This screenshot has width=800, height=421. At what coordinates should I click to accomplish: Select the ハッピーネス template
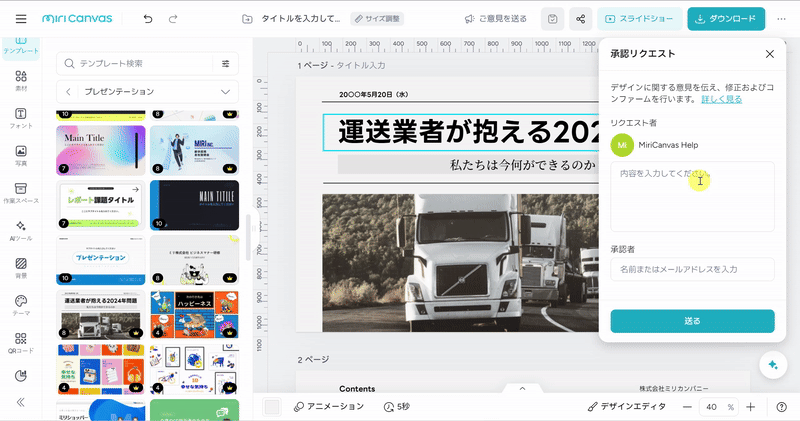point(194,315)
